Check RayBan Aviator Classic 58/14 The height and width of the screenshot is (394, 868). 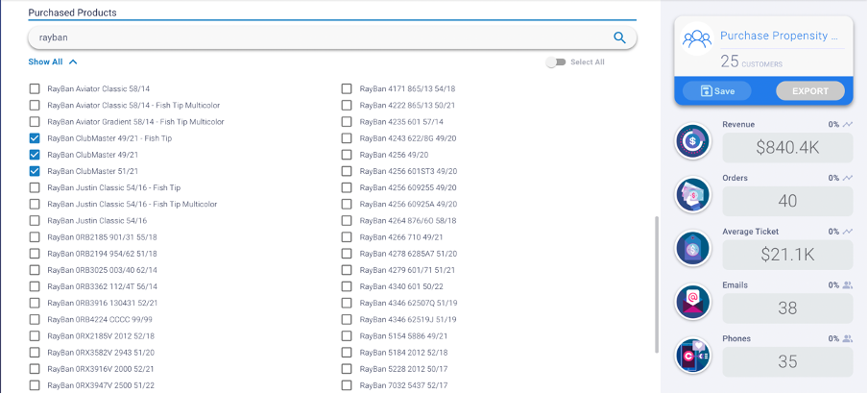coord(35,88)
